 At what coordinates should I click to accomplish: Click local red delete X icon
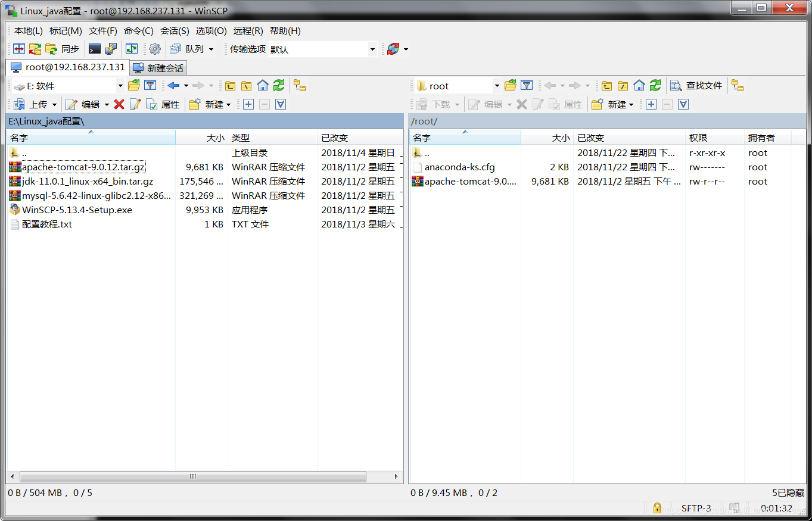pyautogui.click(x=119, y=104)
